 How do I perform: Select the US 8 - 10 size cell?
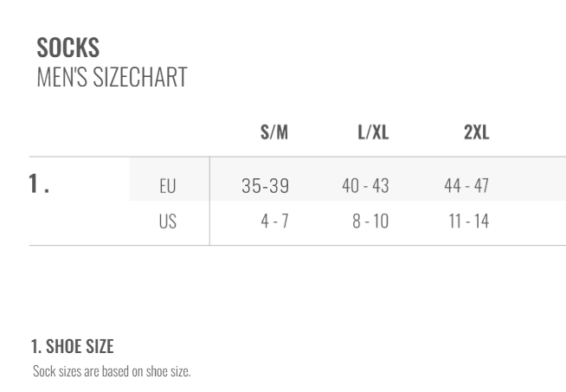(370, 222)
